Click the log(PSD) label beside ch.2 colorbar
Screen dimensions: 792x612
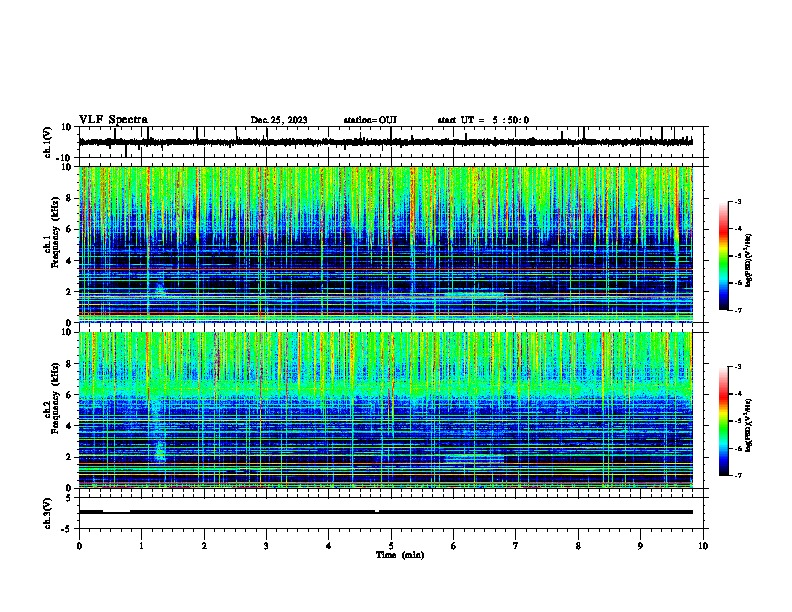[748, 425]
